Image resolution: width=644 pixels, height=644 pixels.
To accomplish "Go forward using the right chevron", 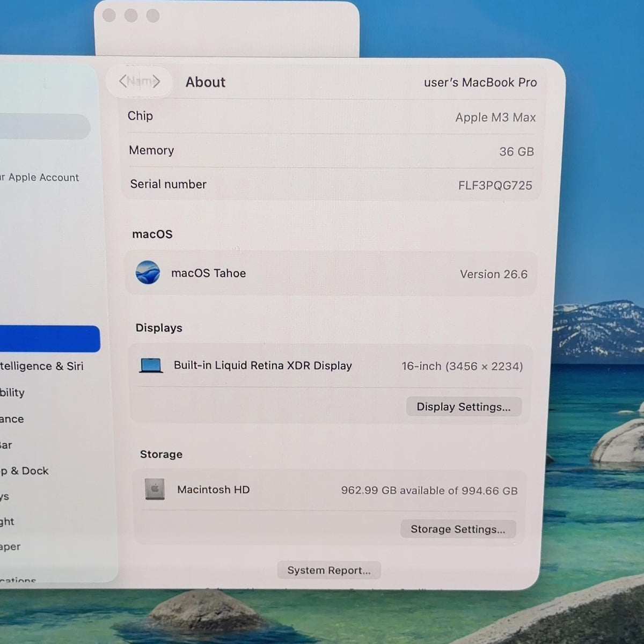I will (156, 82).
